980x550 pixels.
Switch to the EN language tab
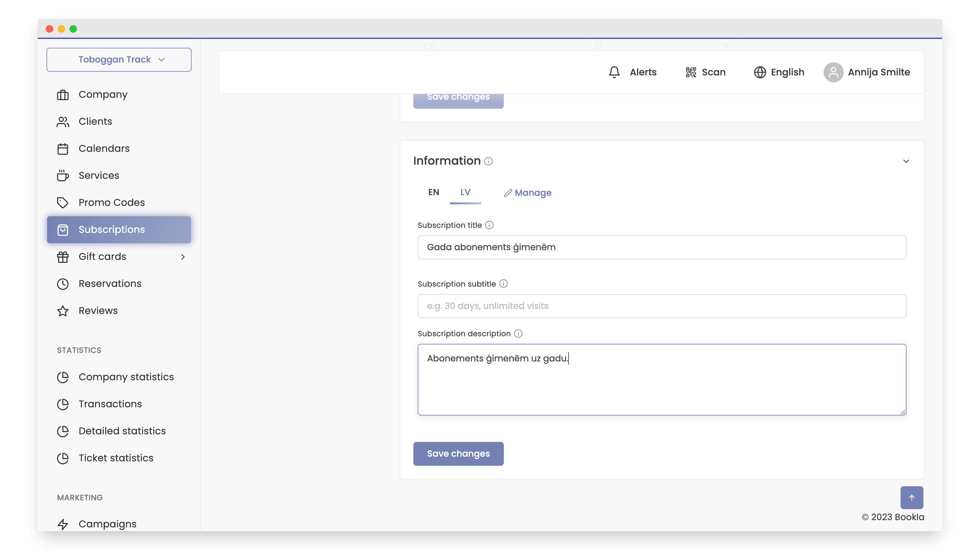(433, 192)
